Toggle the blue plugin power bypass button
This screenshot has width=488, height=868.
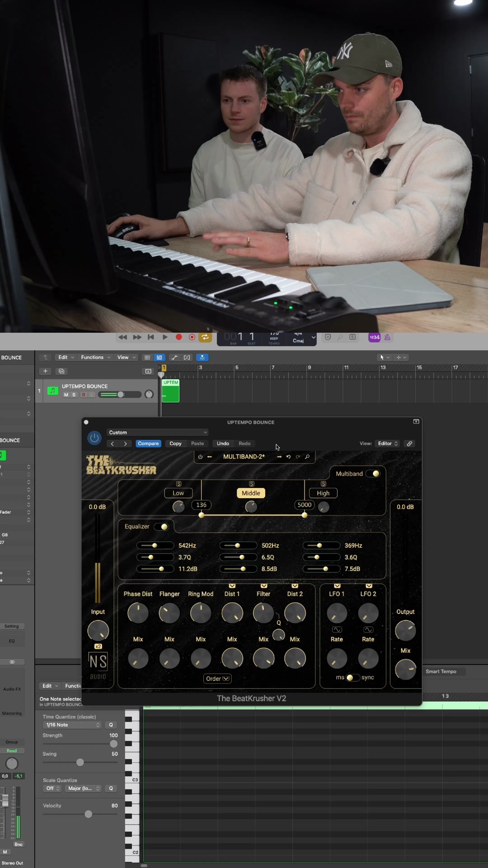[94, 438]
